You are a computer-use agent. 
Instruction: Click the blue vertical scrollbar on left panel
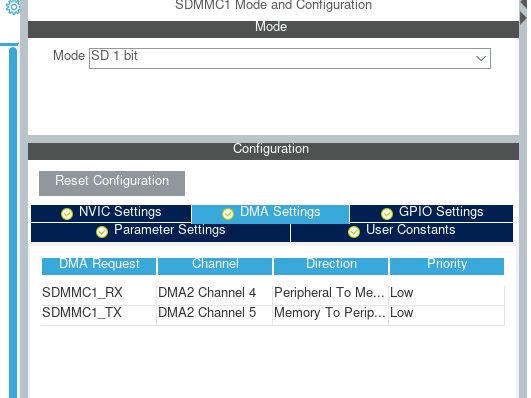pyautogui.click(x=13, y=223)
